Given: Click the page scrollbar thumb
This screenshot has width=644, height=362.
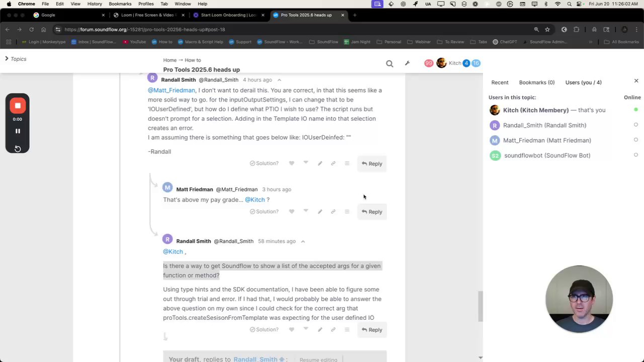Looking at the screenshot, I should pyautogui.click(x=480, y=306).
